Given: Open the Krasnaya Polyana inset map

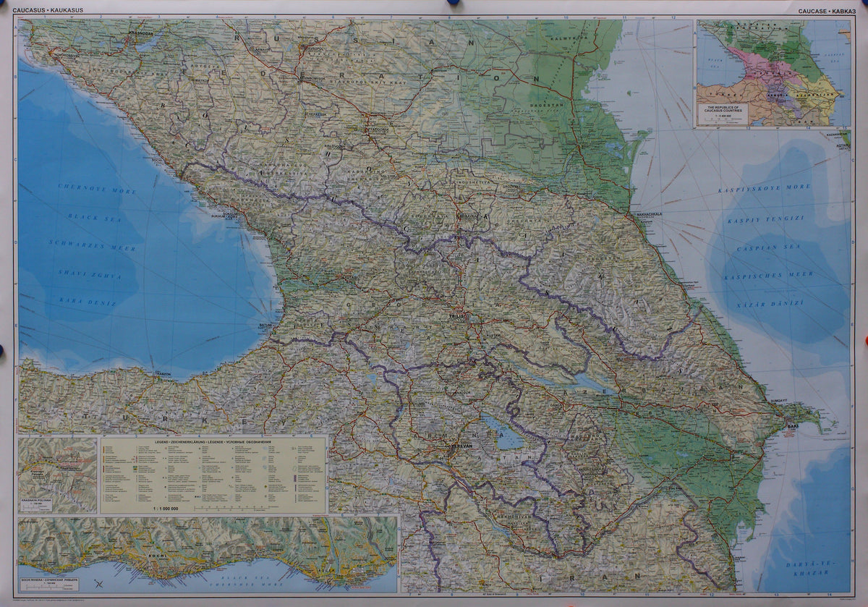Looking at the screenshot, I should click(57, 475).
